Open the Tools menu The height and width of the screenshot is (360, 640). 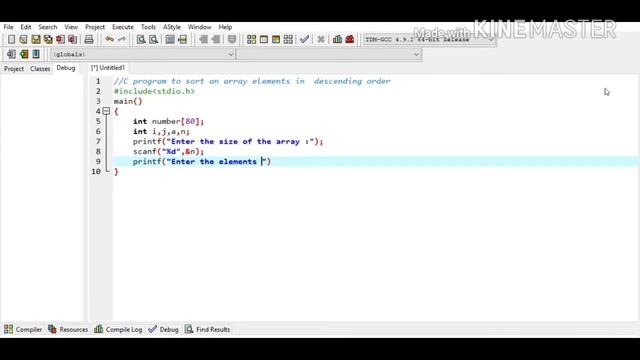(148, 27)
